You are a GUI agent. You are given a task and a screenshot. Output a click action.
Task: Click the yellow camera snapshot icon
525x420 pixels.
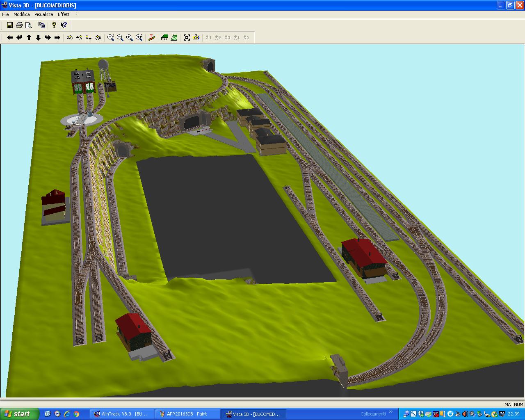[x=196, y=37]
